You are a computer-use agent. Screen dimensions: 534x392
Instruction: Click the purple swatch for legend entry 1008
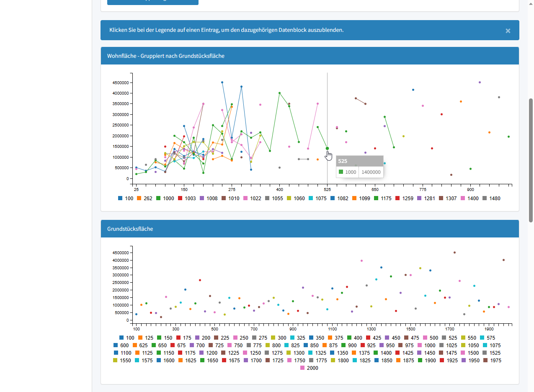[x=202, y=199]
